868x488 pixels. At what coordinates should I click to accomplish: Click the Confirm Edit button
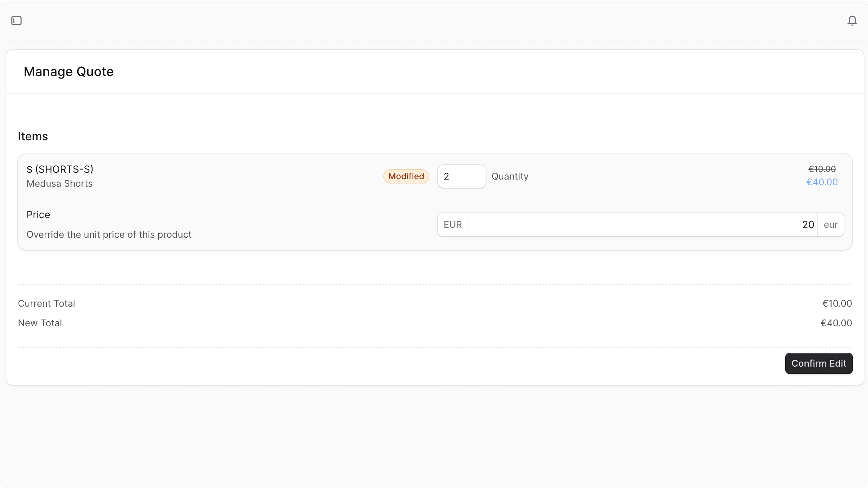pyautogui.click(x=818, y=363)
